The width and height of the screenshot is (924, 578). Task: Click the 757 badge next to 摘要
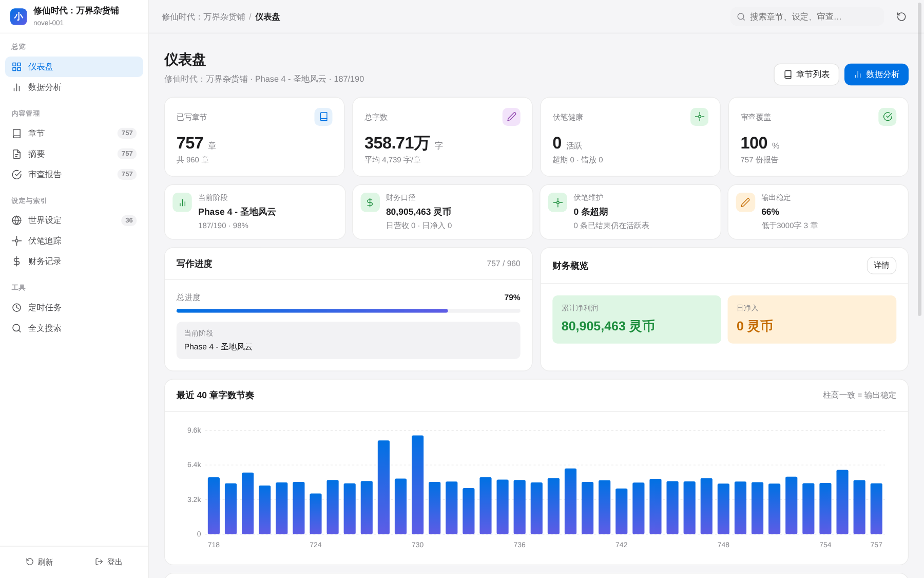pyautogui.click(x=127, y=154)
